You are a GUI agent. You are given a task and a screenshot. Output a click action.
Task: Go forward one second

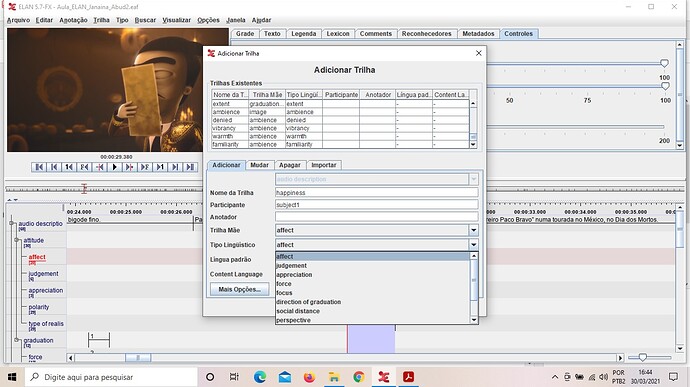[x=160, y=167]
